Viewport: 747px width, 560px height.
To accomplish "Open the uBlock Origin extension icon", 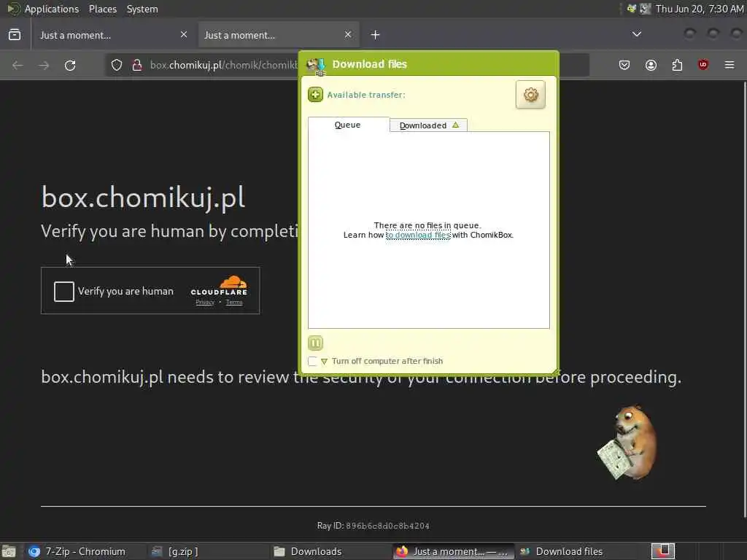I will tap(703, 65).
